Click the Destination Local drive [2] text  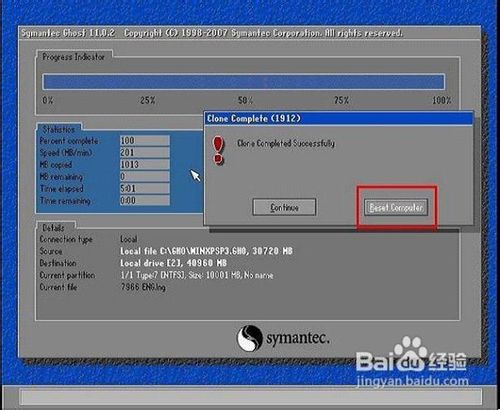click(x=173, y=263)
